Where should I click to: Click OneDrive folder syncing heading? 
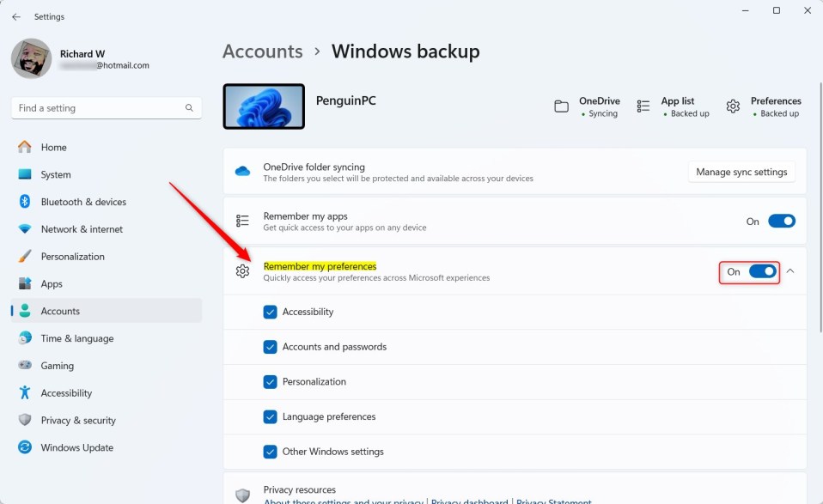click(314, 167)
